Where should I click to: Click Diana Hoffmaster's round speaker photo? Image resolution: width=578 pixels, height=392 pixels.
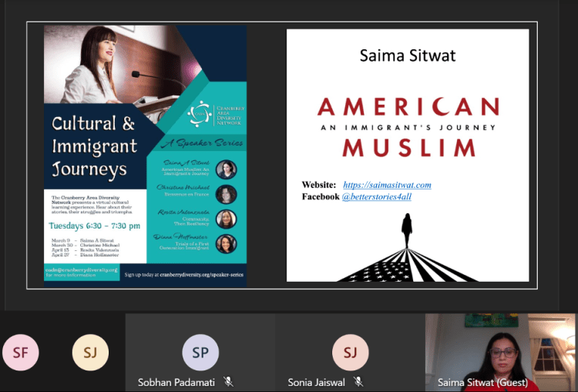click(226, 243)
